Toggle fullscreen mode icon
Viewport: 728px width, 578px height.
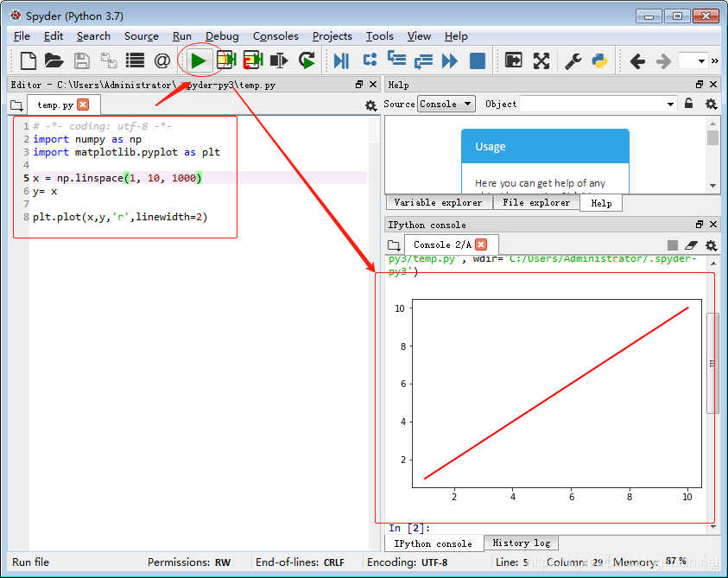coord(541,60)
